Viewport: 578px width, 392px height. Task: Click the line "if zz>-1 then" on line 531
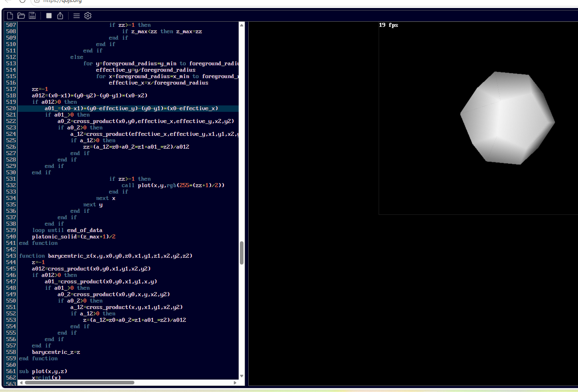[130, 179]
